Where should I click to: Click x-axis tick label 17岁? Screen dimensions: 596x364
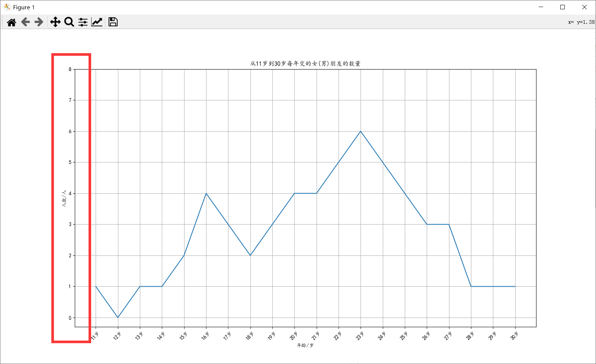point(227,336)
